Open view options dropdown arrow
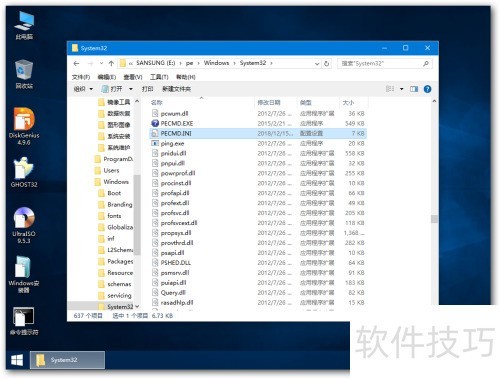 [x=402, y=89]
